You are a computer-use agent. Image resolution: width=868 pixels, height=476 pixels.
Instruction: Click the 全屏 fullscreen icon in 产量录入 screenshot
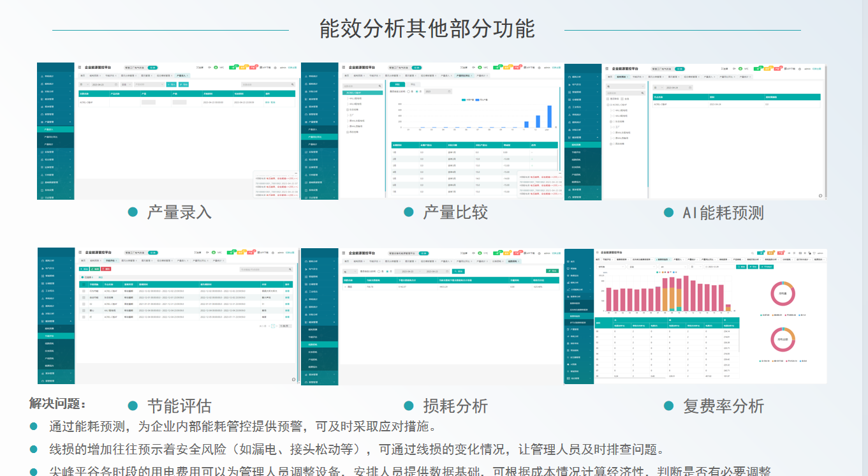coord(198,68)
